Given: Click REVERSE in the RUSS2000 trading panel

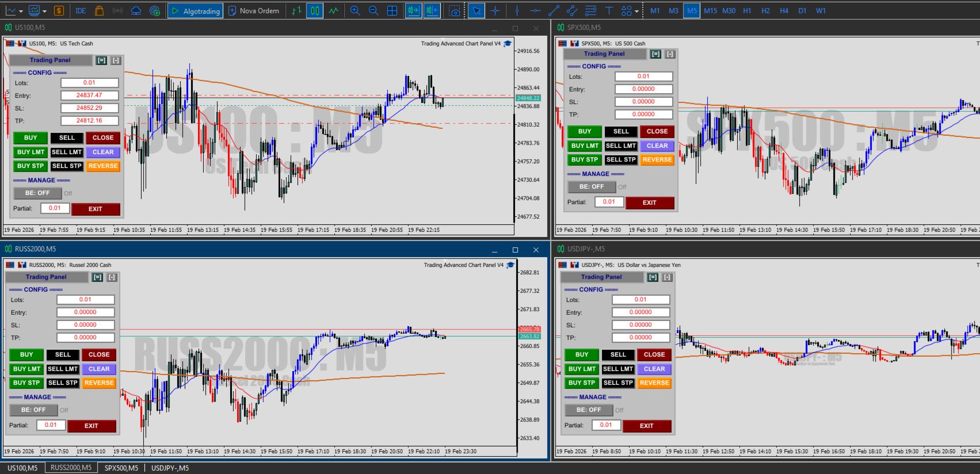Looking at the screenshot, I should pos(99,383).
